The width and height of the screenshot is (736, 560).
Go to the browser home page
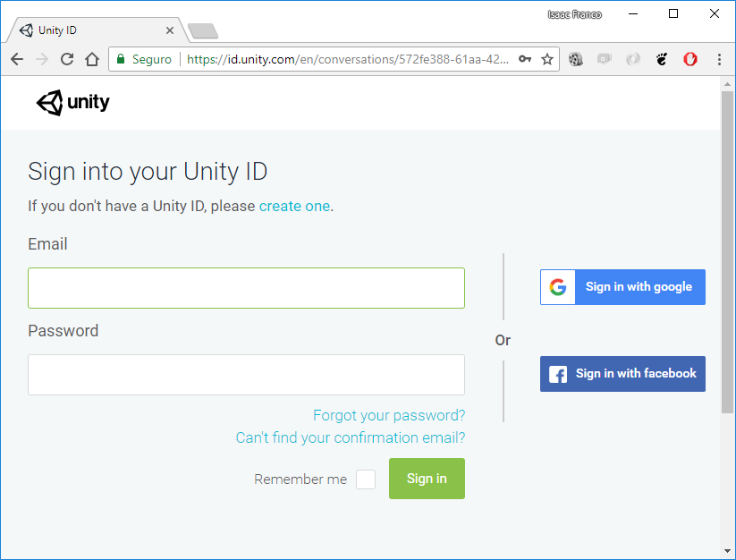(x=92, y=59)
